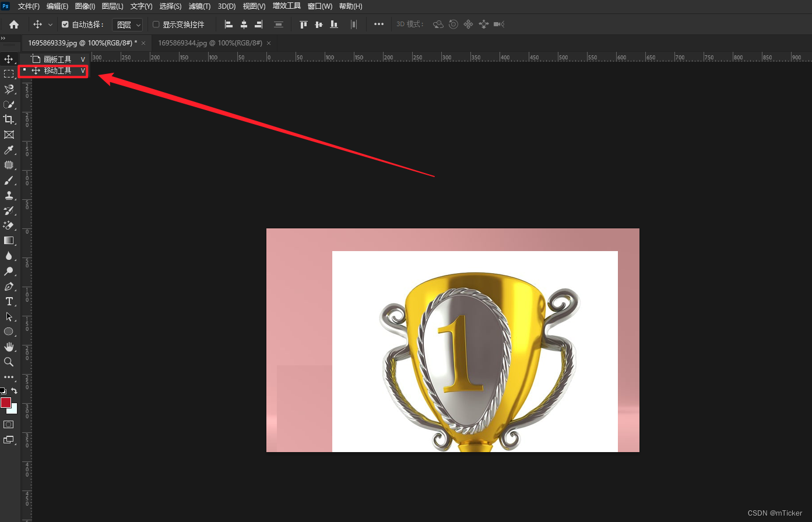Click the 3D slide object icon

coord(483,24)
